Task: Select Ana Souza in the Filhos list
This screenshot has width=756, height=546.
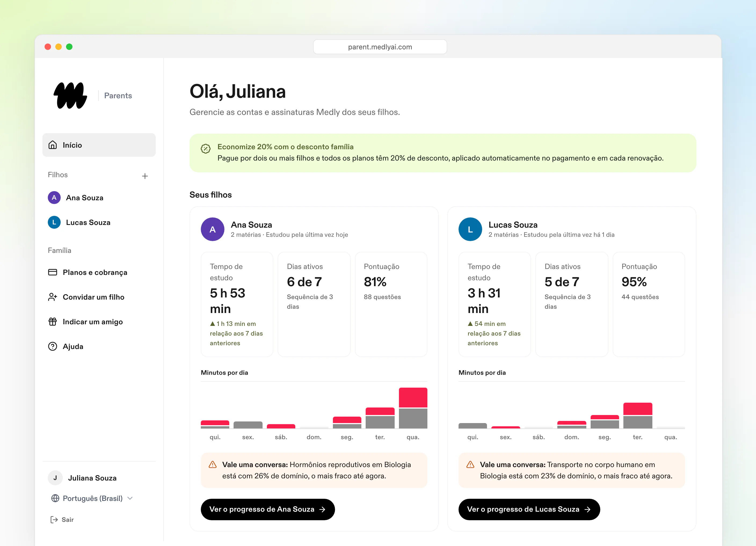Action: (x=99, y=198)
